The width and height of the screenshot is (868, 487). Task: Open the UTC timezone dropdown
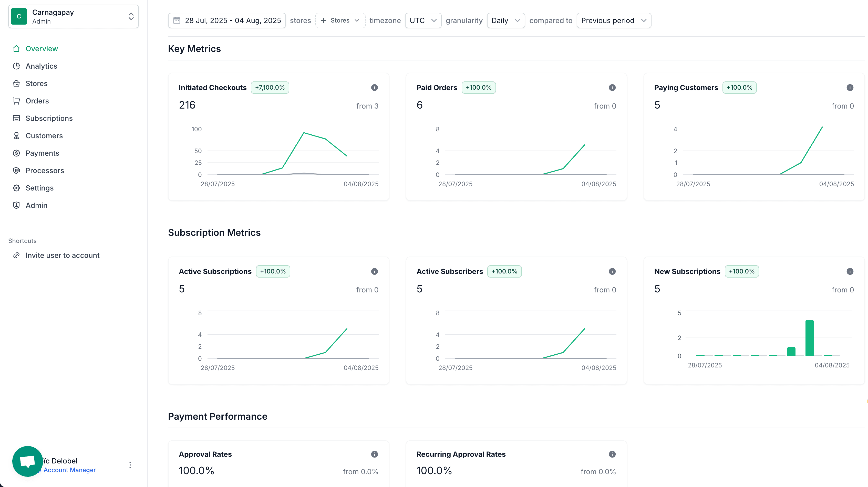pos(423,20)
